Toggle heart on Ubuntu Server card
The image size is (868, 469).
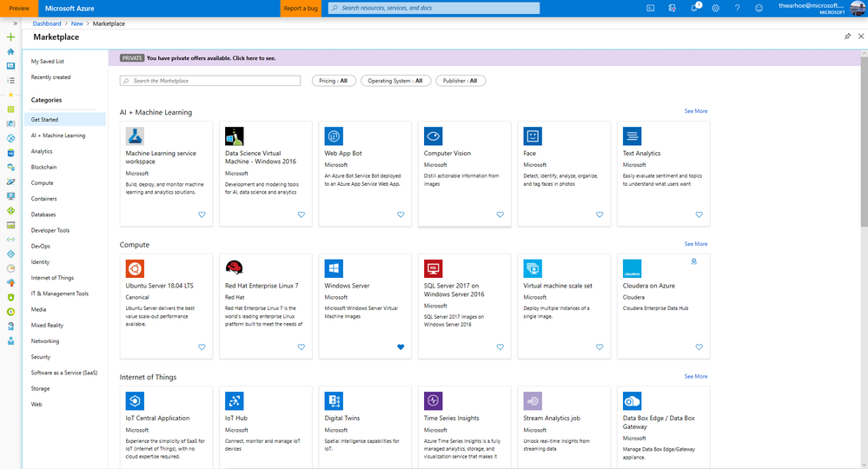coord(202,347)
